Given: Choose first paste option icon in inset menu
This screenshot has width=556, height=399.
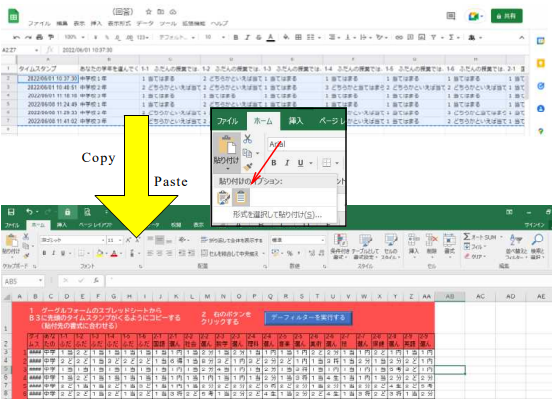Looking at the screenshot, I should [223, 197].
